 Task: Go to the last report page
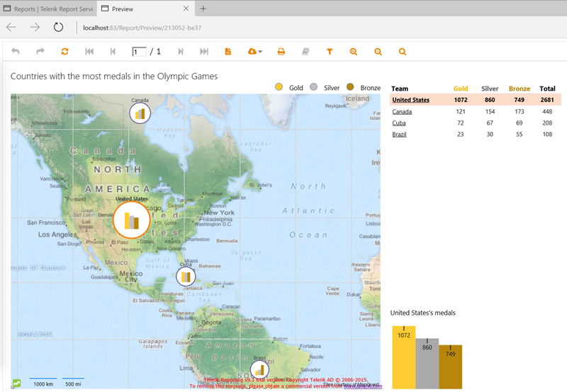click(x=204, y=52)
